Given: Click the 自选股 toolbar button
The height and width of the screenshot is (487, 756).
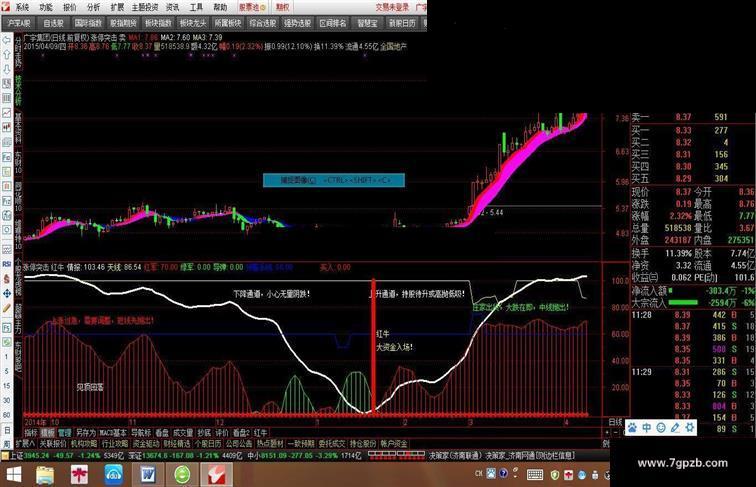Looking at the screenshot, I should coord(54,23).
